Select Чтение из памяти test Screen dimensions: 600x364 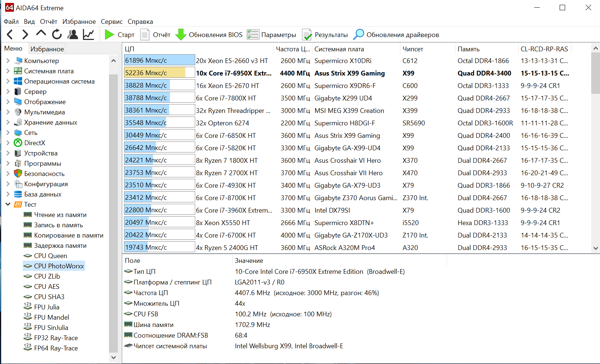click(x=60, y=215)
